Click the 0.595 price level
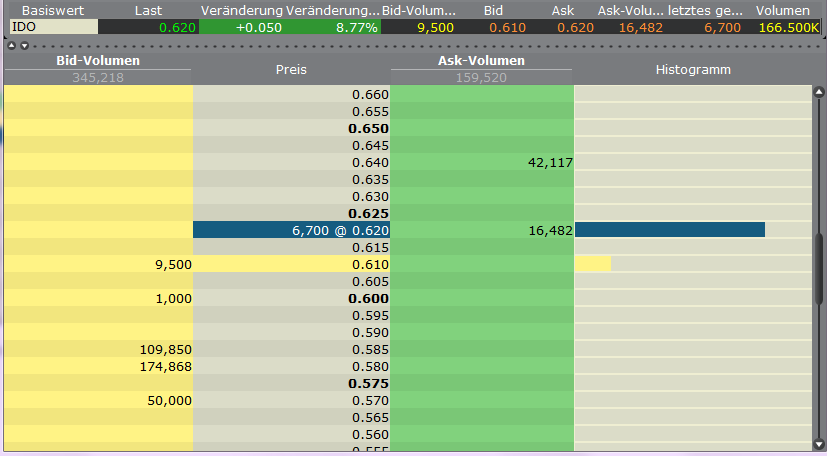The width and height of the screenshot is (827, 456). 370,315
